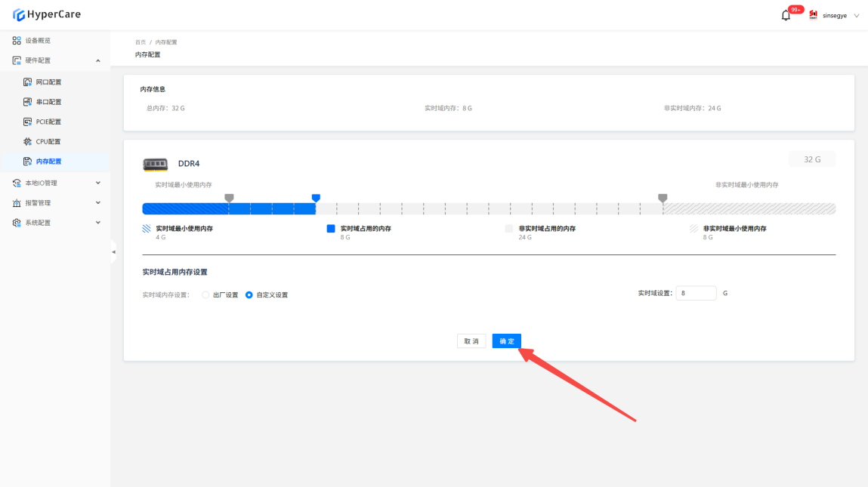This screenshot has height=487, width=868.
Task: Click the 系统配置 gear icon
Action: [17, 223]
